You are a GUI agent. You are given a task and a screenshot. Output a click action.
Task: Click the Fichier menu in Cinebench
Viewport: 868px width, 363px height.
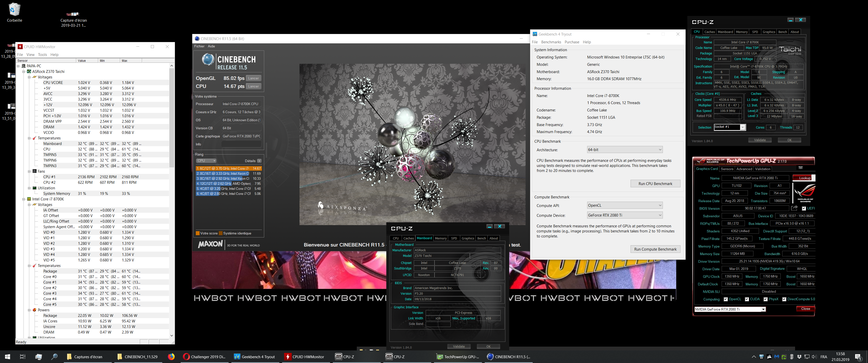(199, 46)
